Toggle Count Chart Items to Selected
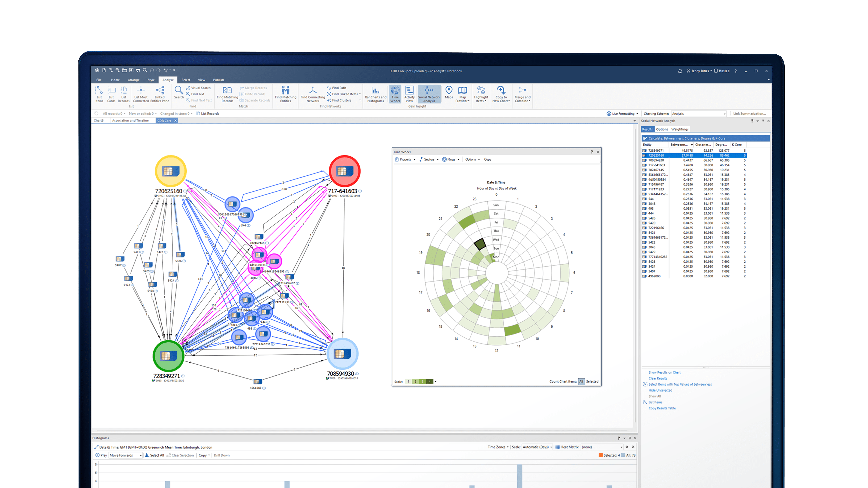Viewport: 868px width, 488px height. [592, 382]
